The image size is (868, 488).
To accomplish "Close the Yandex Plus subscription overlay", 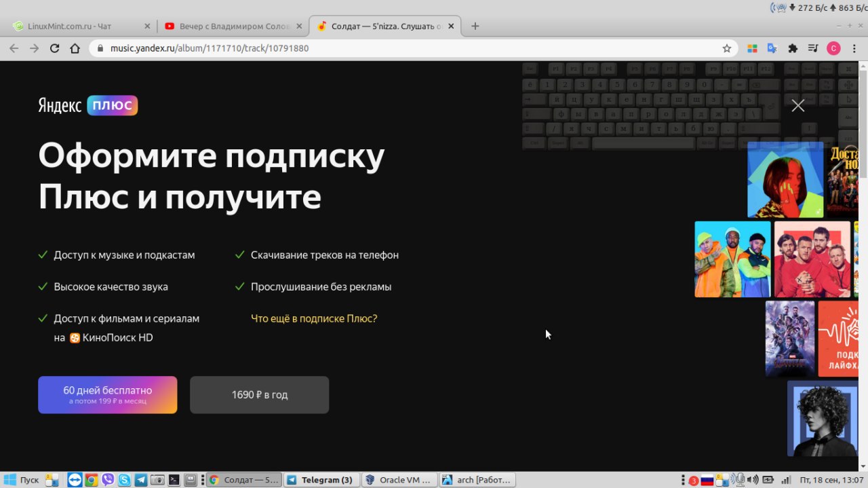I will click(797, 105).
